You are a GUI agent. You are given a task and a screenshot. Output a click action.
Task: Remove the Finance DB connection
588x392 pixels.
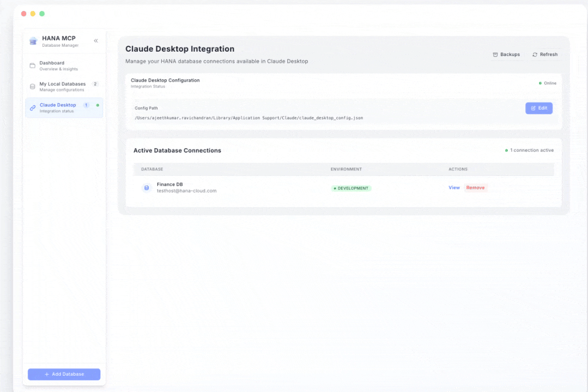pyautogui.click(x=475, y=187)
